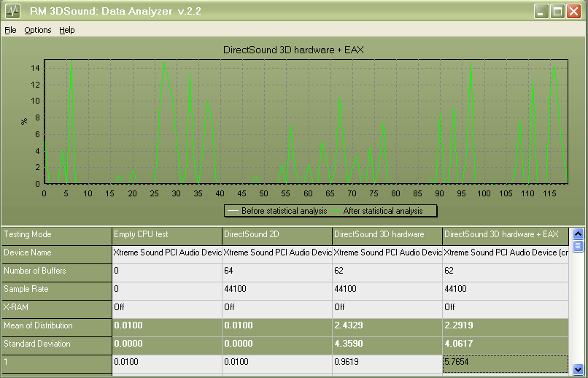Select DirectSound 3D hardware + EAX column header

tap(505, 234)
